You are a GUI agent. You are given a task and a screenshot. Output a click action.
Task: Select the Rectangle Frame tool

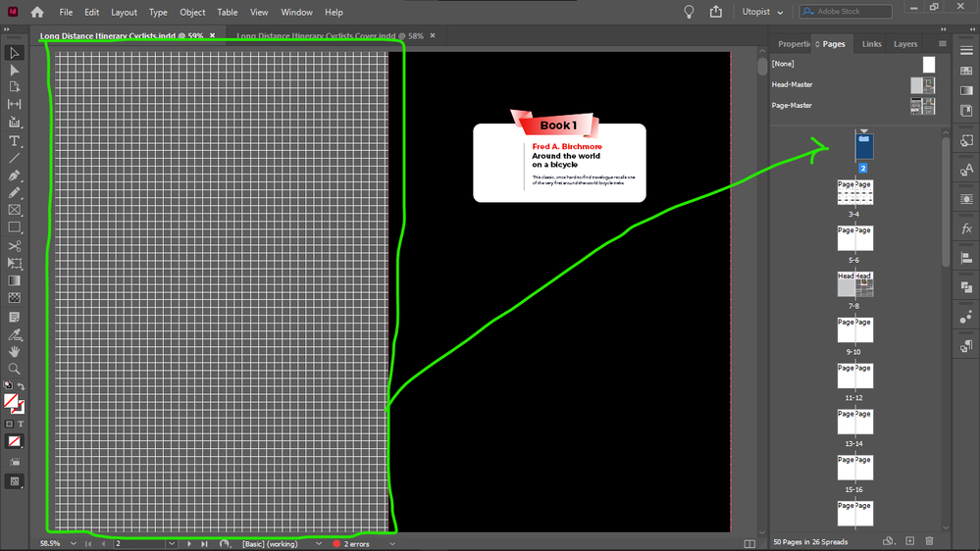click(14, 210)
